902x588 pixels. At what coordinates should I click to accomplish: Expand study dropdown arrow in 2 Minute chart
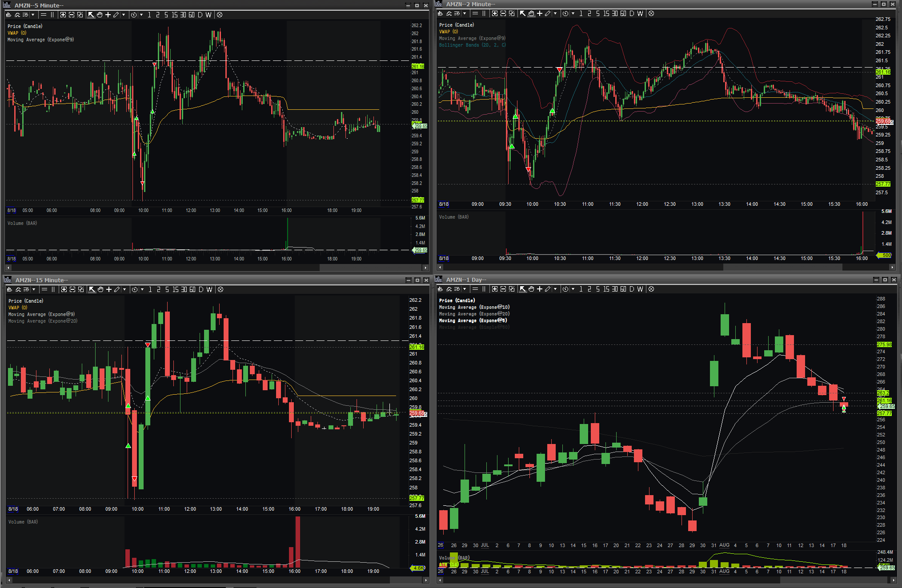pos(465,13)
